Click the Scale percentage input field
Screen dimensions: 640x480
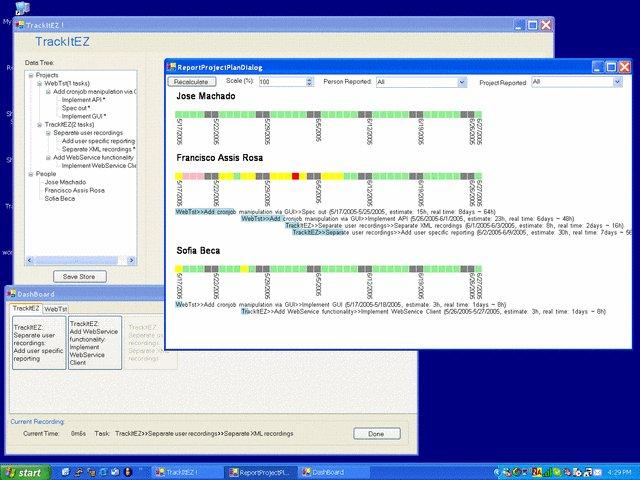[282, 81]
